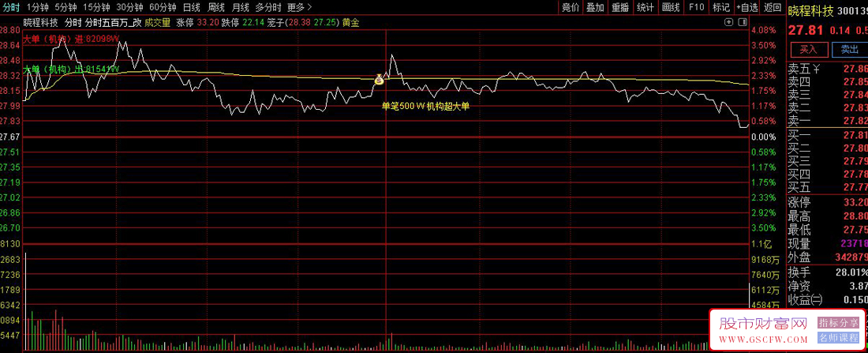This screenshot has height=353, width=868.
Task: Toggle the side panel layout icon
Action: [x=743, y=22]
